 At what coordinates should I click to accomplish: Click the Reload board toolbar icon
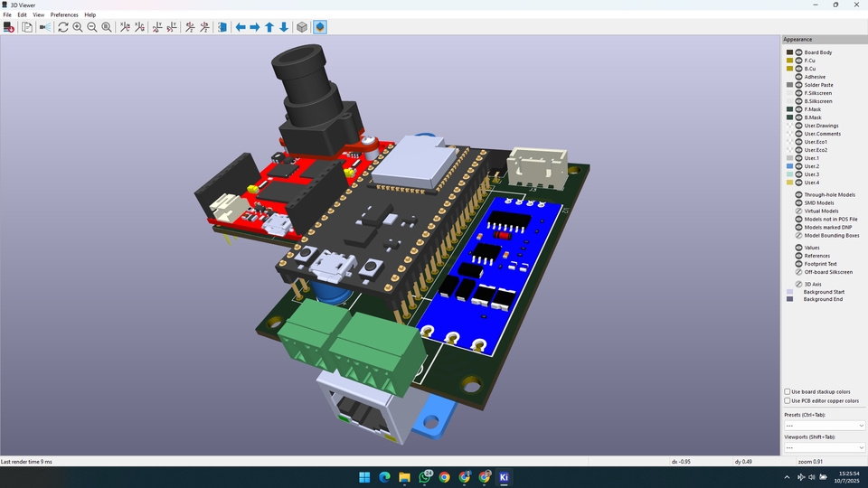(x=63, y=27)
